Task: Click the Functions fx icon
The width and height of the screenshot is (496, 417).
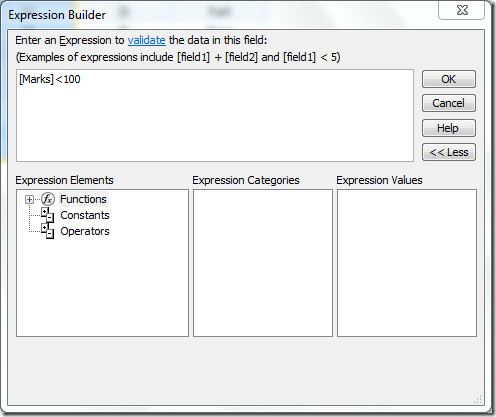Action: (48, 199)
